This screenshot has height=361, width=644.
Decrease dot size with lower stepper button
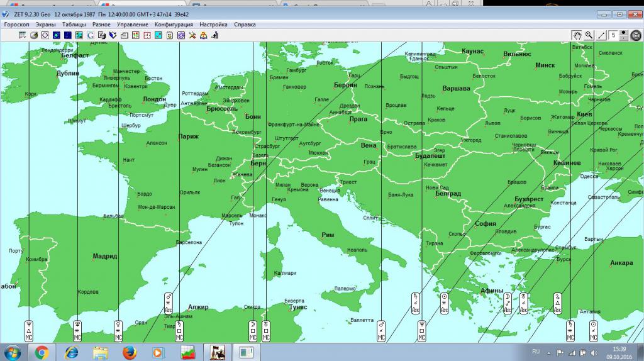pos(623,38)
